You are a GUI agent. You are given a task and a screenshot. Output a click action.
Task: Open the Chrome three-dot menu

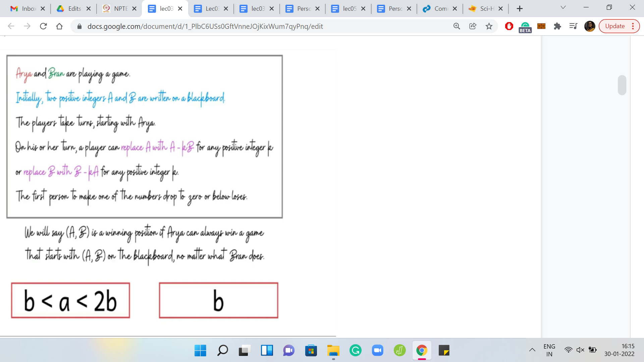(x=633, y=26)
